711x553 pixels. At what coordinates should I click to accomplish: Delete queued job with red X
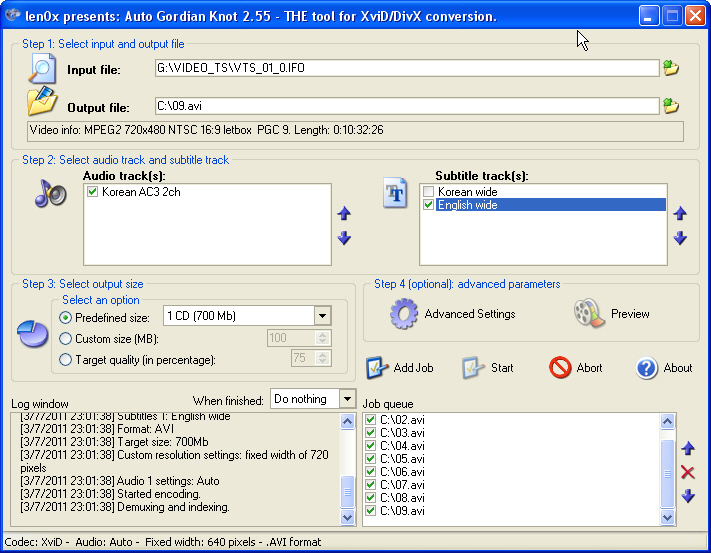pos(688,472)
